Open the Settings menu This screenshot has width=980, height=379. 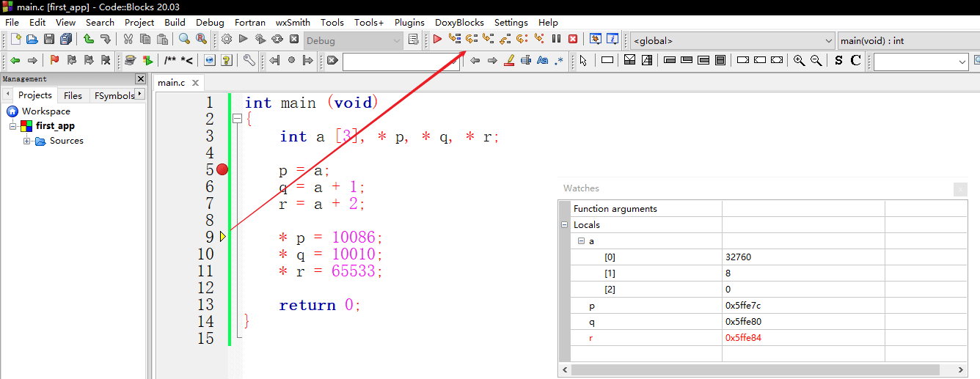click(511, 22)
